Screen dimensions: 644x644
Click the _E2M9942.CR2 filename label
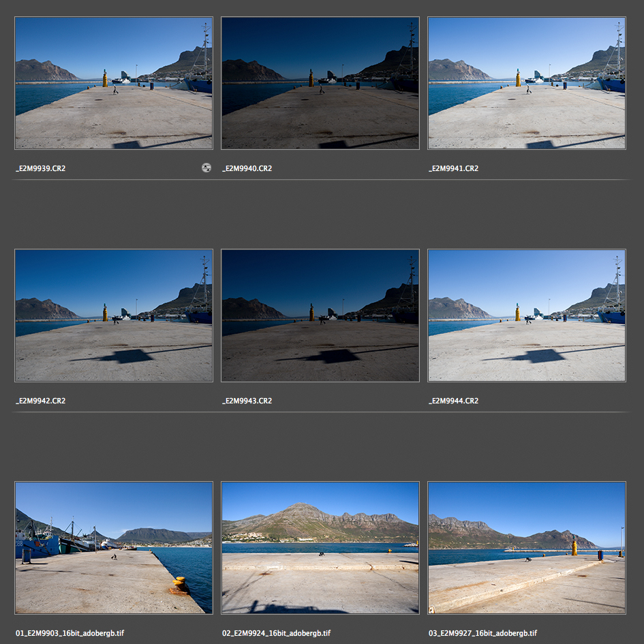[41, 401]
